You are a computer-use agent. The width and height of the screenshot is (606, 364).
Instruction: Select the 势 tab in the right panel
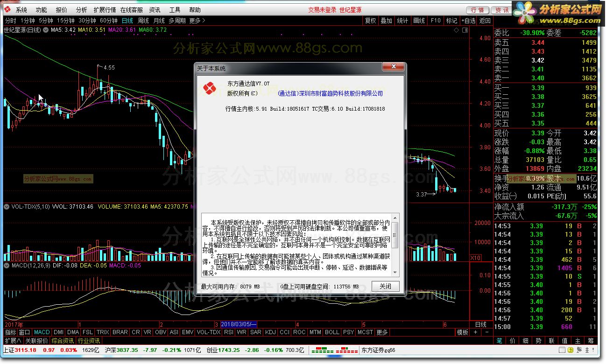point(539,341)
